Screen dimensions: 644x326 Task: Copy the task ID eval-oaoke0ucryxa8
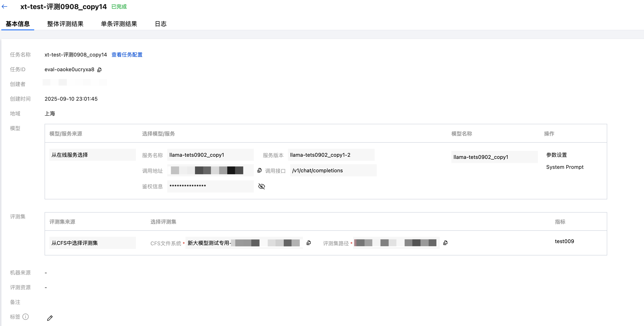click(100, 70)
